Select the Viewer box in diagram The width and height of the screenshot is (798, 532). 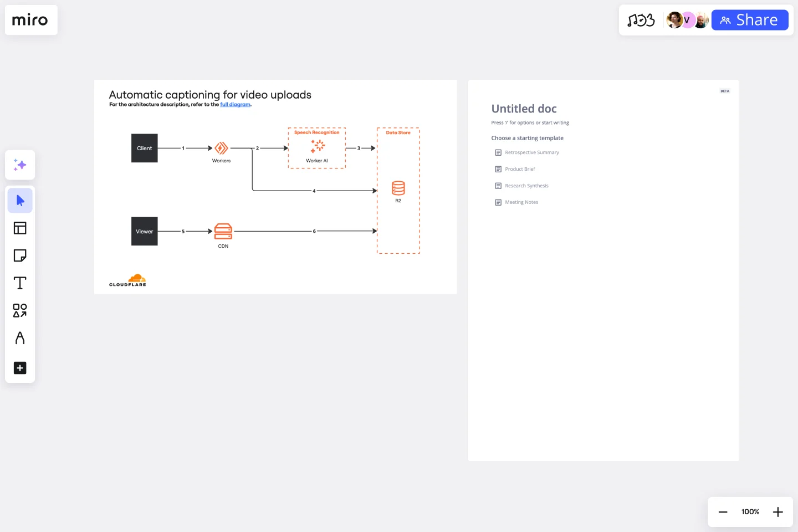pos(145,231)
